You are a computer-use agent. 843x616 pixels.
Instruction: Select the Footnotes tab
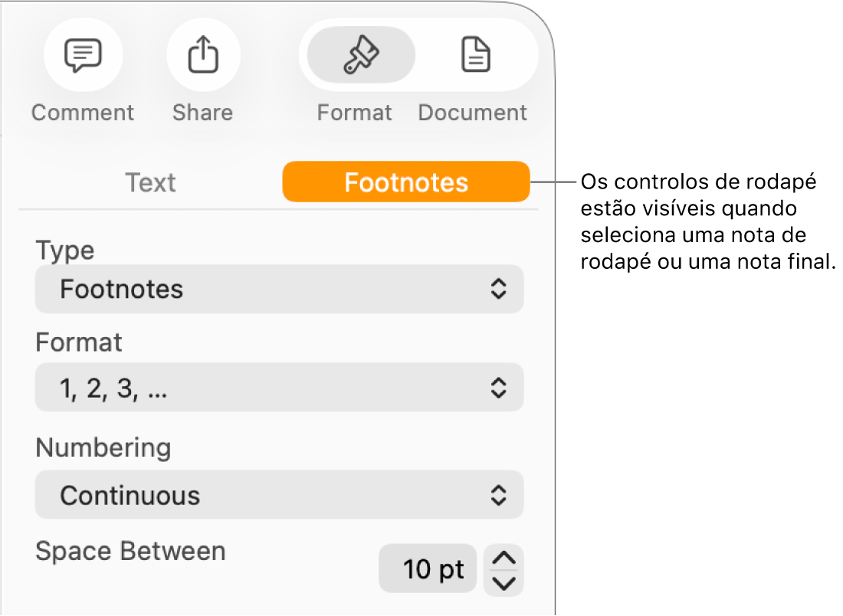point(405,182)
